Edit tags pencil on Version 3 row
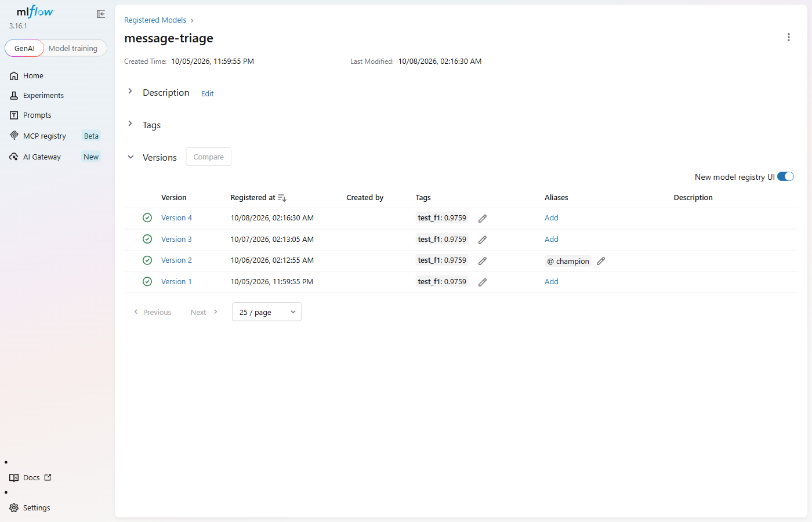Screen dimensions: 812x522 [x=483, y=240]
